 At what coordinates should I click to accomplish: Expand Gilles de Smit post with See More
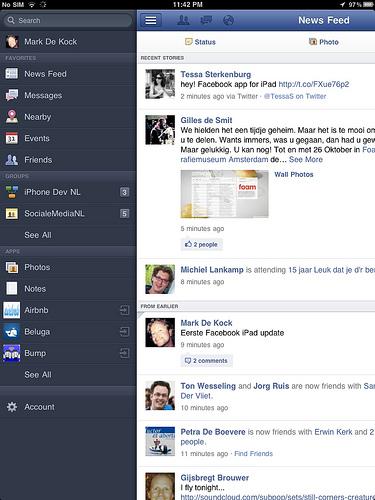pyautogui.click(x=306, y=159)
